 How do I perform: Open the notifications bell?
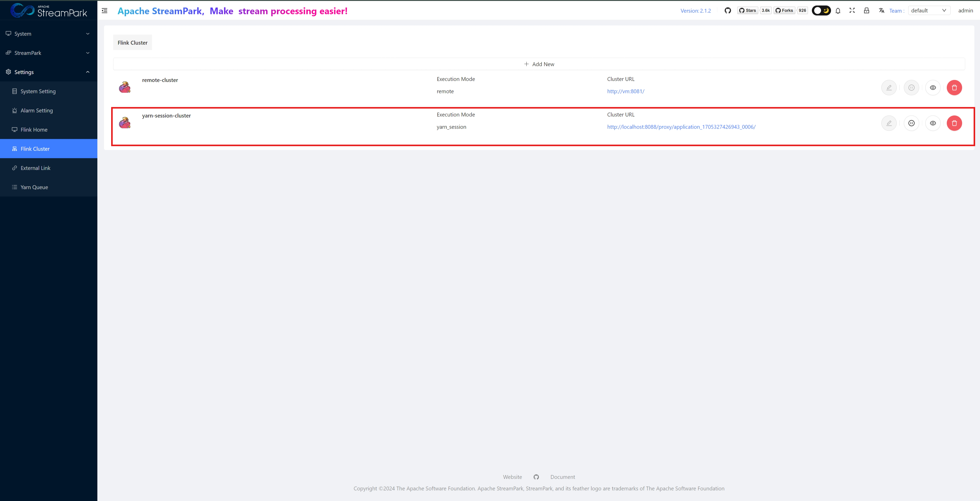pyautogui.click(x=838, y=11)
